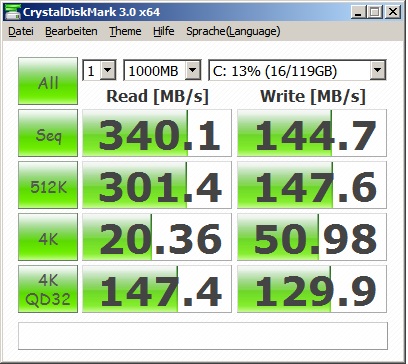Open the Bearbeiten menu
This screenshot has width=408, height=364.
coord(71,31)
